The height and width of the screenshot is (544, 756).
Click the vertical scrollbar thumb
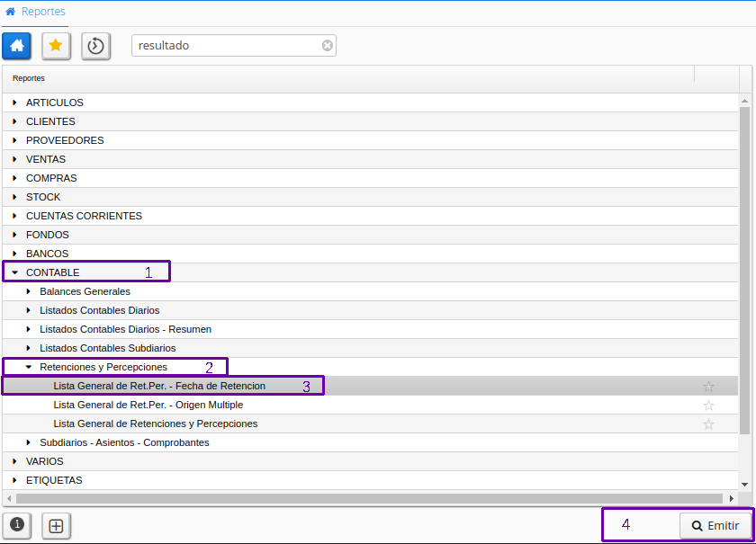click(x=745, y=270)
